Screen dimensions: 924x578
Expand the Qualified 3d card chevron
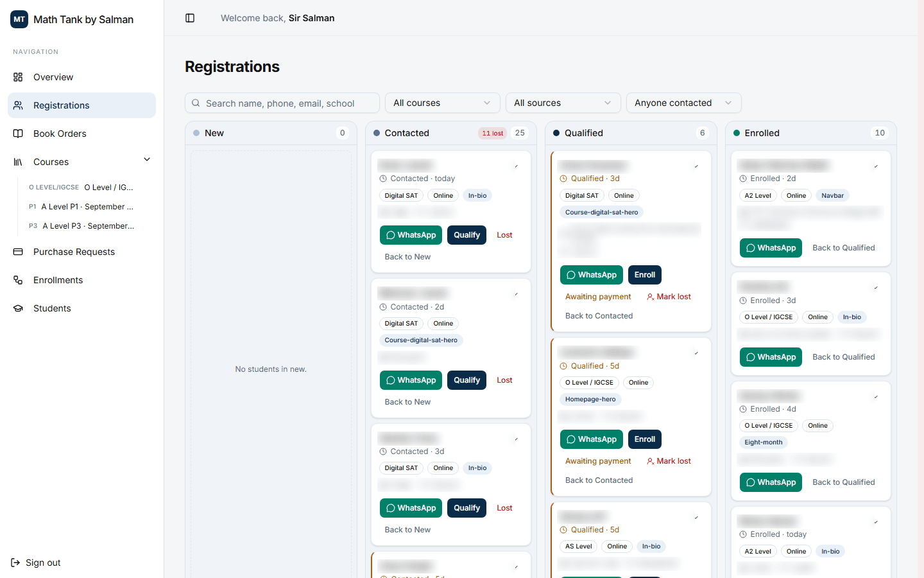pos(696,166)
